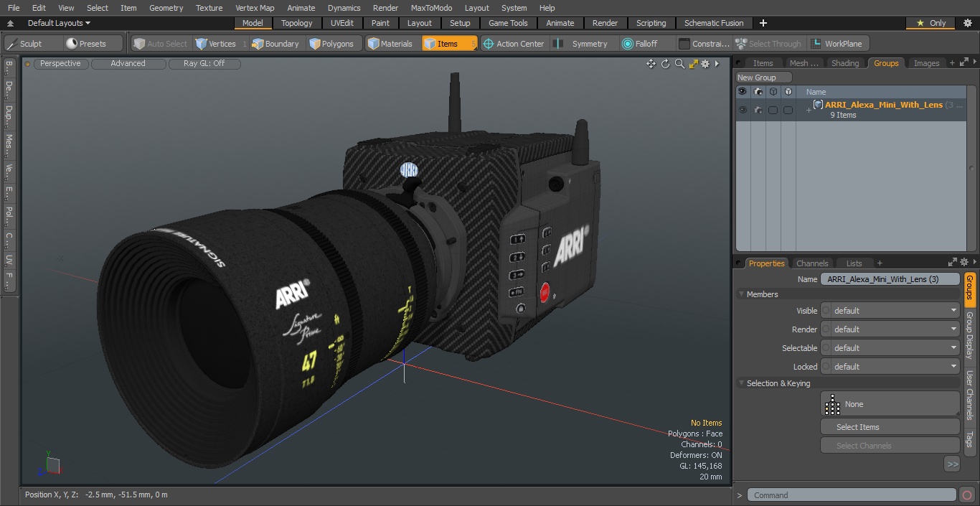
Task: Collapse the Selection & Keying section
Action: tap(742, 383)
